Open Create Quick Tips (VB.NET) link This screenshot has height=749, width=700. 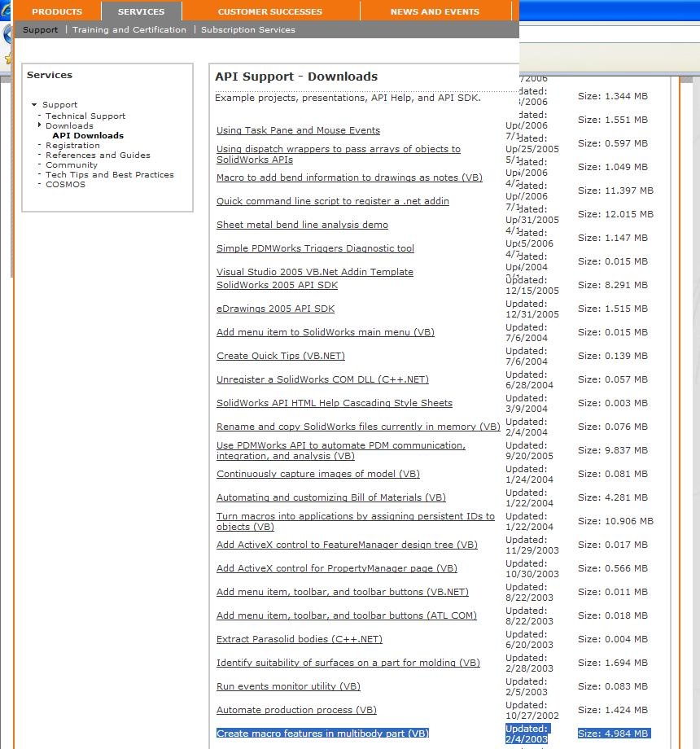(280, 356)
